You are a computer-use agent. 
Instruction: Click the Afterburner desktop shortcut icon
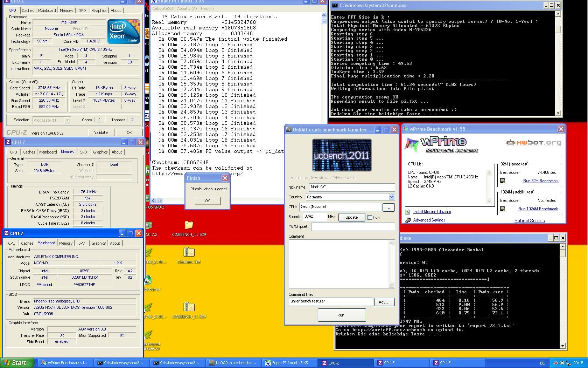pos(149,280)
